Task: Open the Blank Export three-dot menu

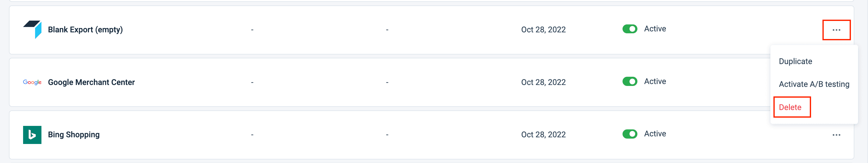Action: [x=836, y=30]
